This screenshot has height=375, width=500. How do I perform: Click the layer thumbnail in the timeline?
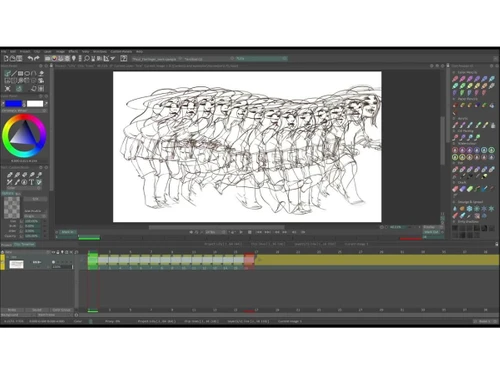(x=16, y=264)
